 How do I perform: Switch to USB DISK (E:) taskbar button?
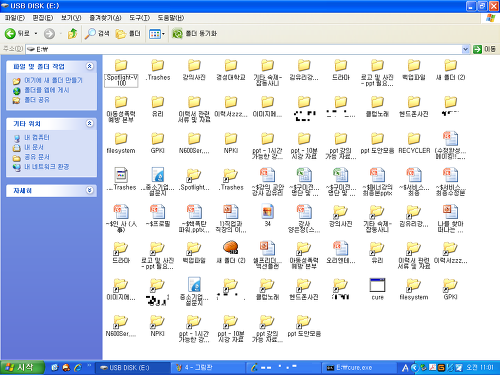pyautogui.click(x=133, y=368)
